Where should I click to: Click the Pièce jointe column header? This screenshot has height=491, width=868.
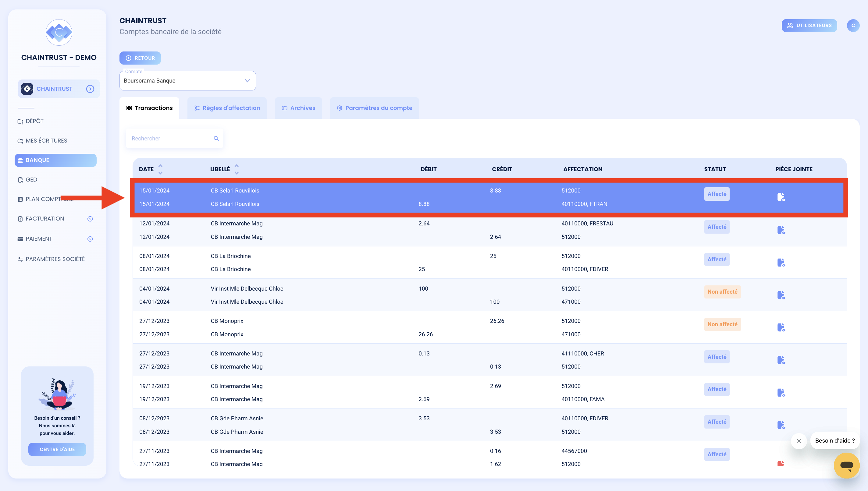coord(794,169)
